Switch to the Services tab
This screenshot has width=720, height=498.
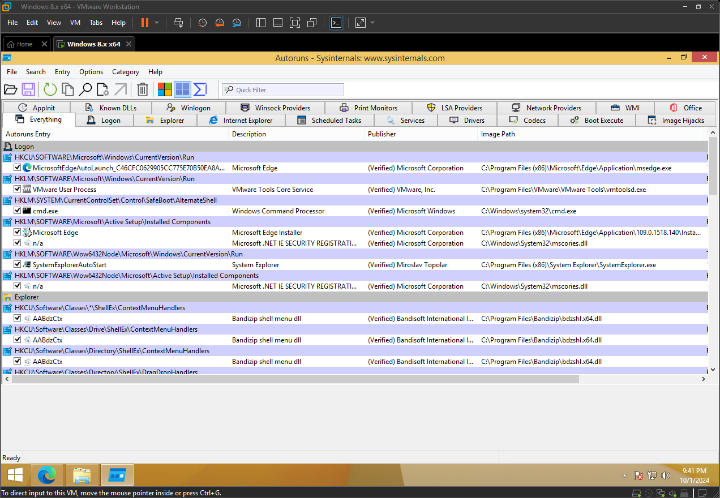[x=405, y=120]
